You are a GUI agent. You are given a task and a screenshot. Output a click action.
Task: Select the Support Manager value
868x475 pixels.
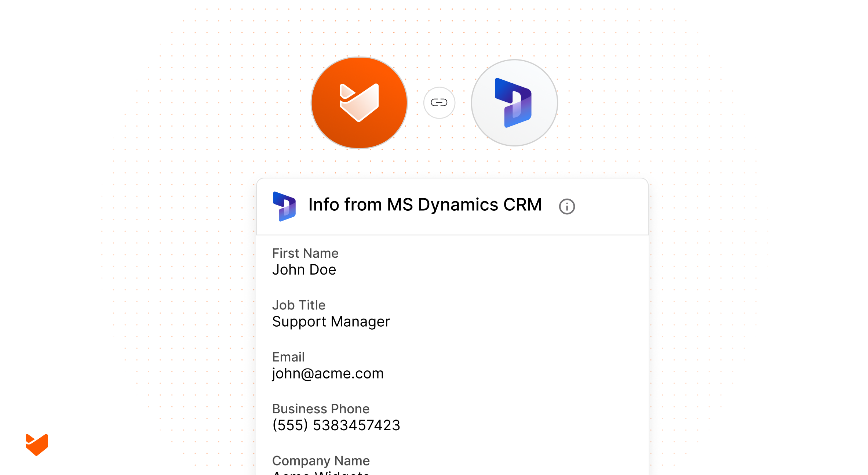pos(331,322)
